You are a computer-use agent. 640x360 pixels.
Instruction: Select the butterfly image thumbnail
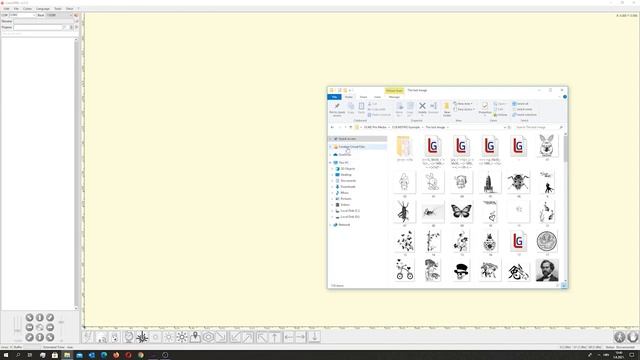461,211
